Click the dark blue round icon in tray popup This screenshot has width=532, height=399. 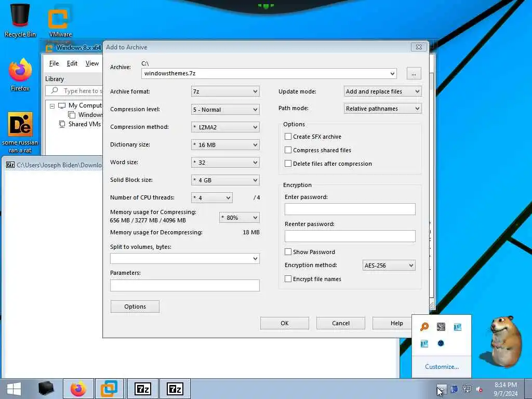441,343
